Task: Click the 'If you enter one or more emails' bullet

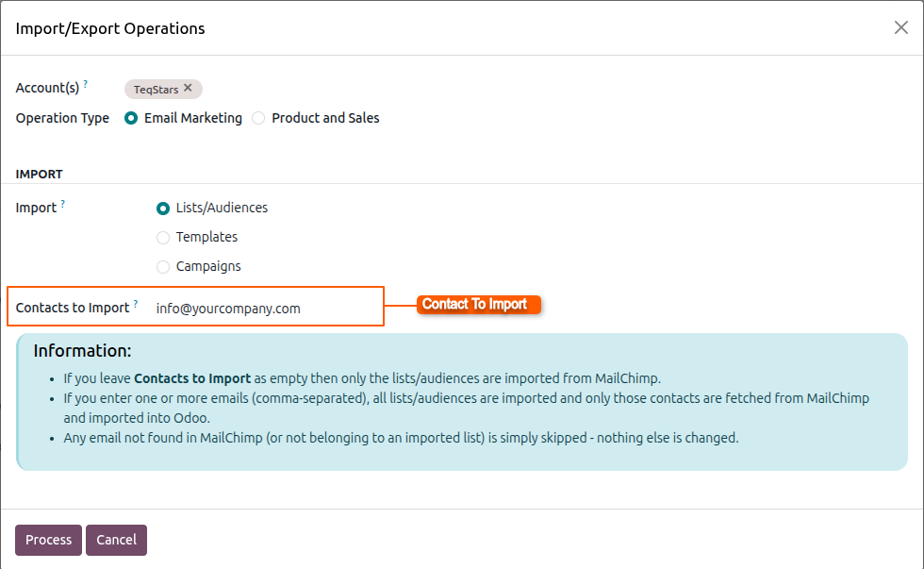Action: [466, 408]
